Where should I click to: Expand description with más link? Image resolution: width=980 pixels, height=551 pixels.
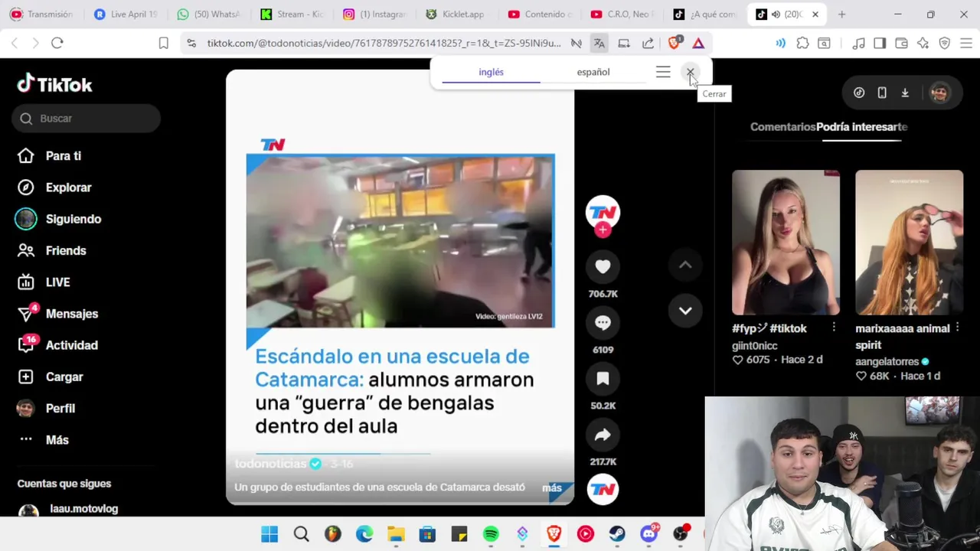[x=552, y=487]
